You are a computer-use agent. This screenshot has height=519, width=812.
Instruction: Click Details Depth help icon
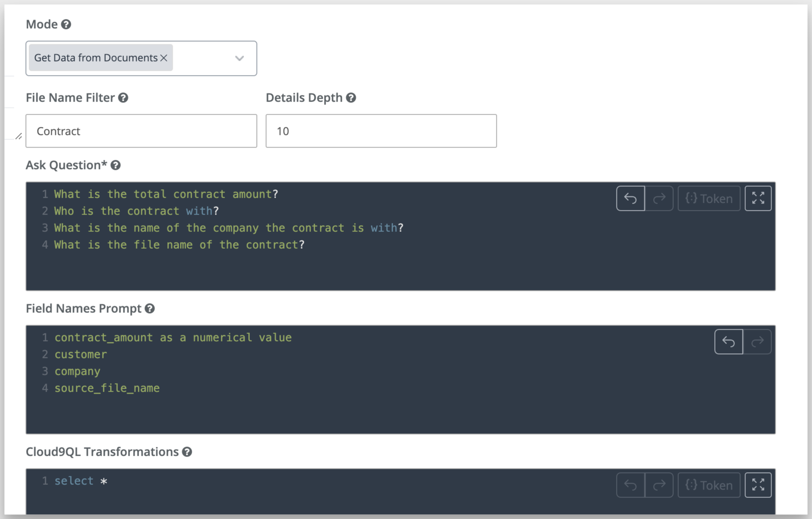(351, 98)
